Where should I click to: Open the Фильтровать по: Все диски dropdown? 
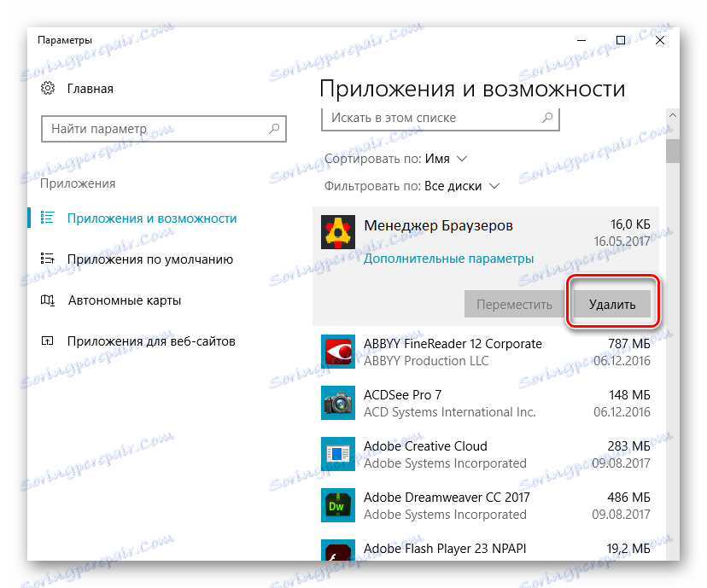coord(412,186)
